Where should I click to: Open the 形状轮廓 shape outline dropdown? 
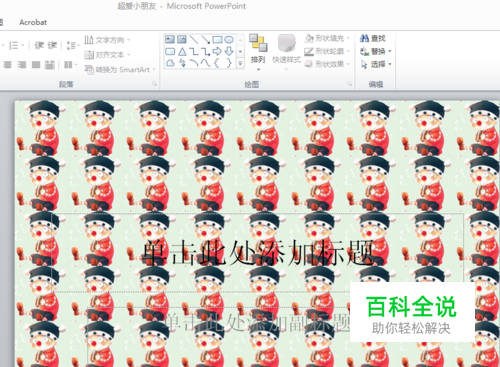tap(327, 51)
